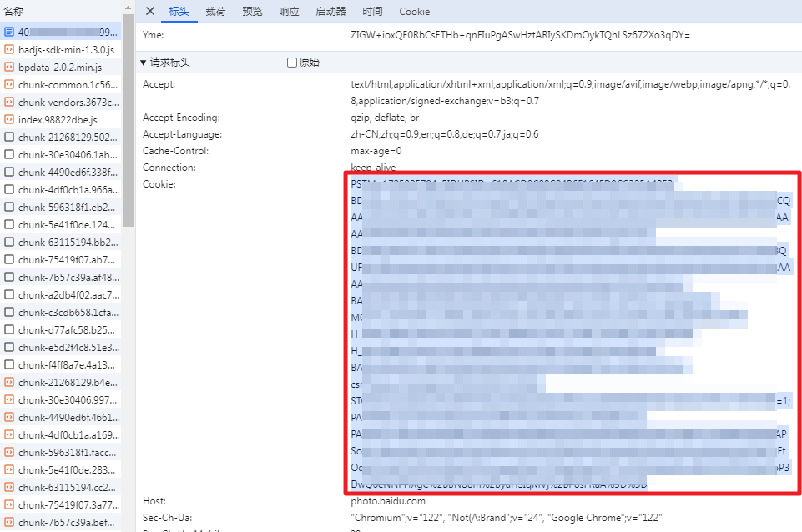
Task: Click the orange icon beside chunk-common.1c56
Action: [x=9, y=84]
